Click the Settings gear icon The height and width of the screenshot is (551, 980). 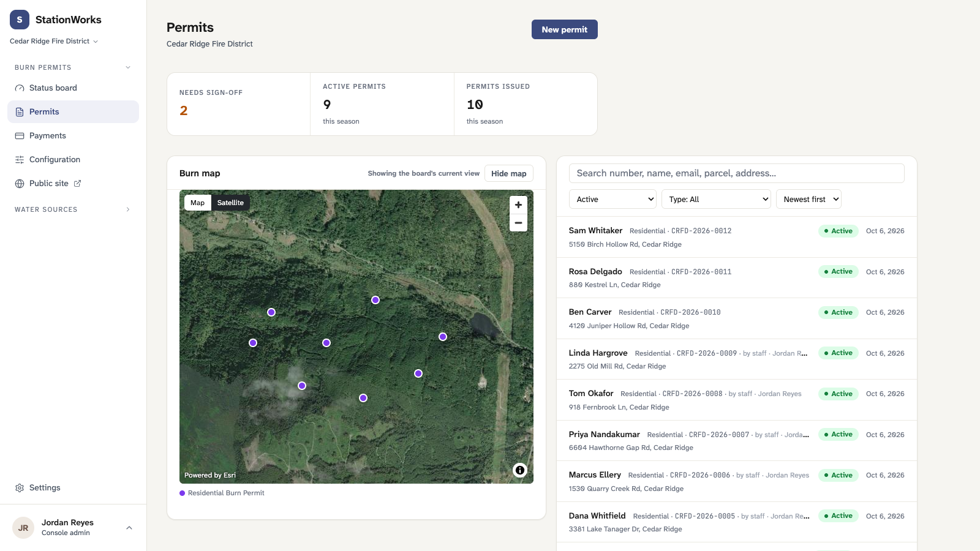20,488
